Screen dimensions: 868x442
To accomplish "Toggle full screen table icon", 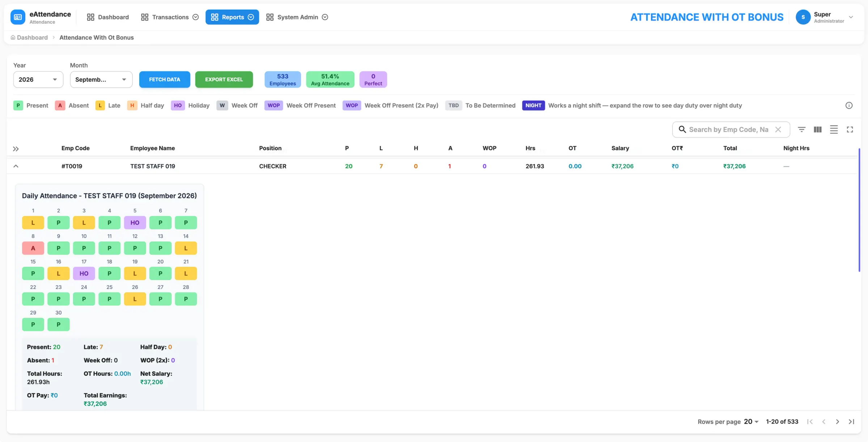I will pyautogui.click(x=850, y=129).
